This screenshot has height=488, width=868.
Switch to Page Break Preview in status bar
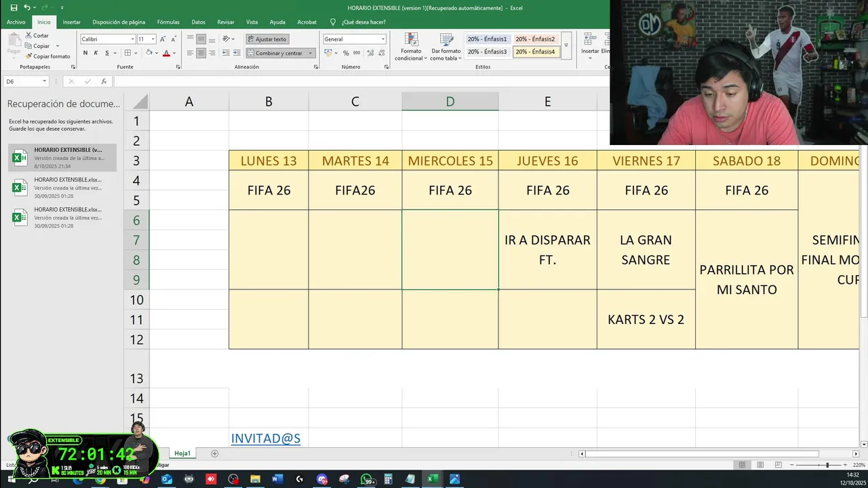click(780, 465)
